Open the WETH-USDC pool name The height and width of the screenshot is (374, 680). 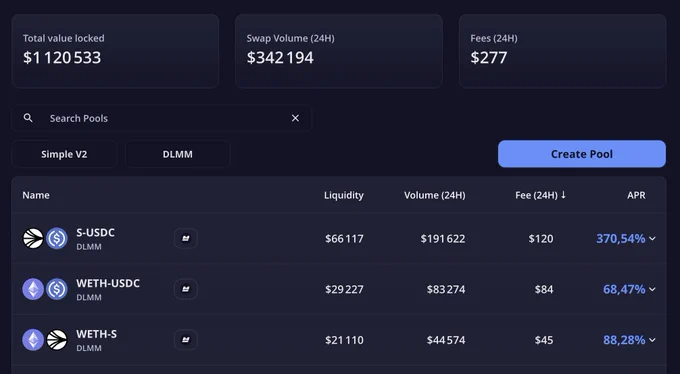(108, 283)
